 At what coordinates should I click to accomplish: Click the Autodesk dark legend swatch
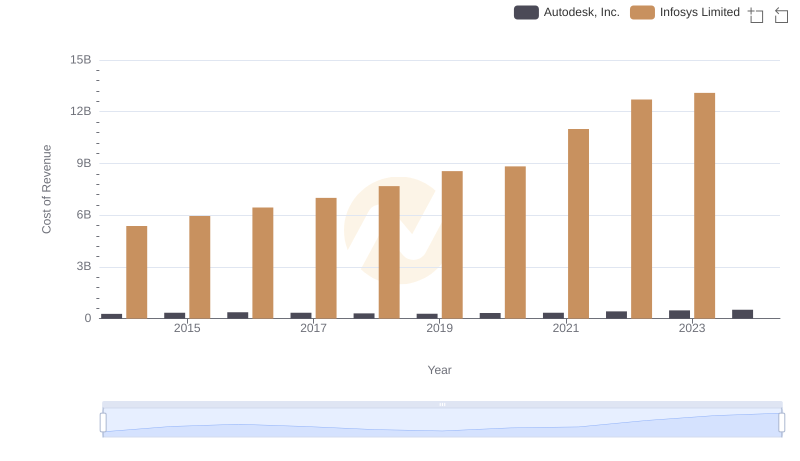click(526, 12)
